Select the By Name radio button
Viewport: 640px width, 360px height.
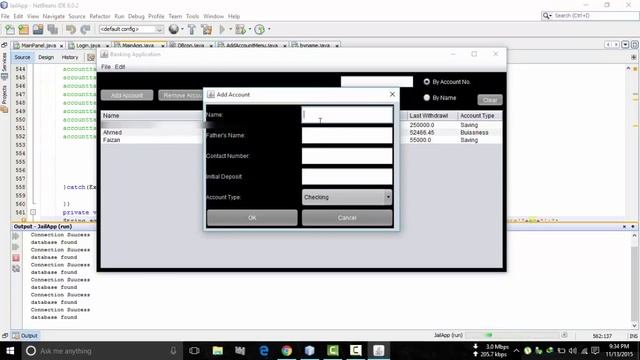pos(427,98)
